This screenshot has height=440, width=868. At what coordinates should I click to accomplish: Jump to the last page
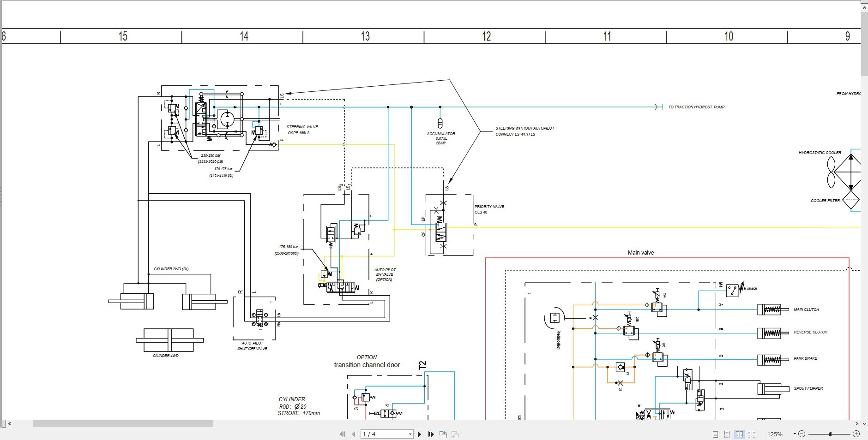coord(431,434)
